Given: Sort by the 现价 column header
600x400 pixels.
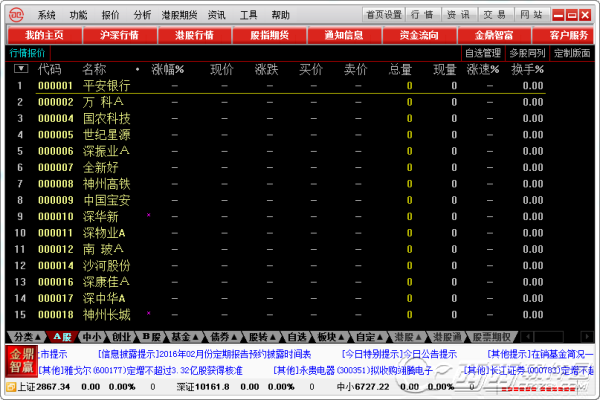Looking at the screenshot, I should coord(222,69).
